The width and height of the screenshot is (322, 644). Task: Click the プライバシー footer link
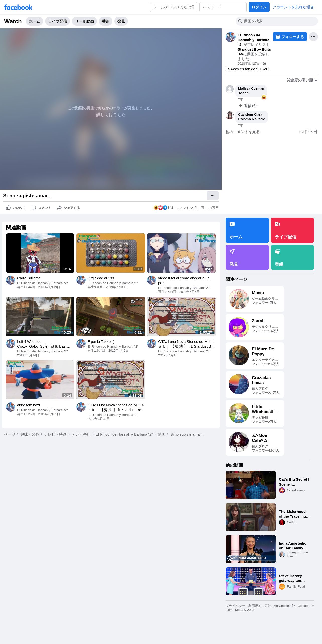point(235,606)
